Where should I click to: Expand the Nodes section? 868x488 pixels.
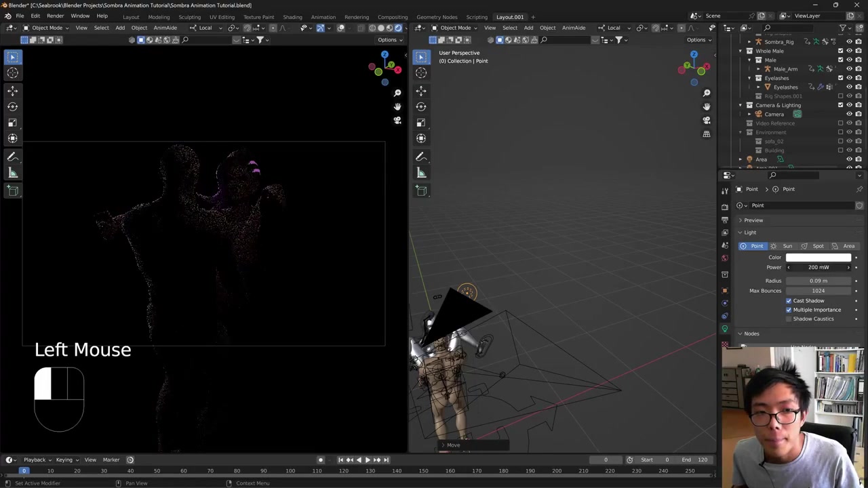[x=751, y=333]
